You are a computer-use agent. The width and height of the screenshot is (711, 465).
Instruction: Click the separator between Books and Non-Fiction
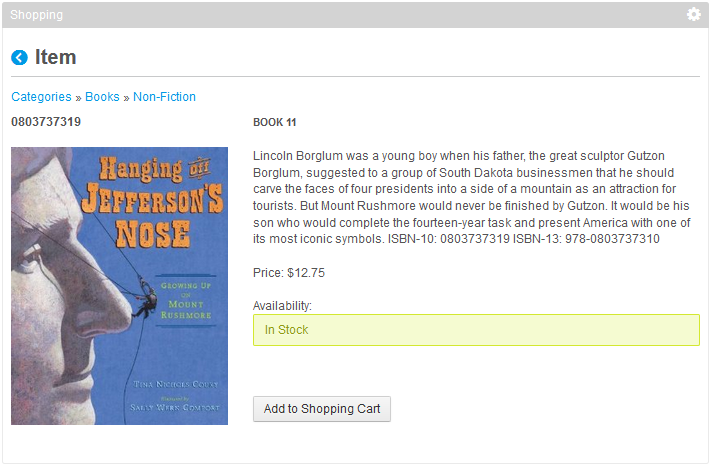pos(126,98)
